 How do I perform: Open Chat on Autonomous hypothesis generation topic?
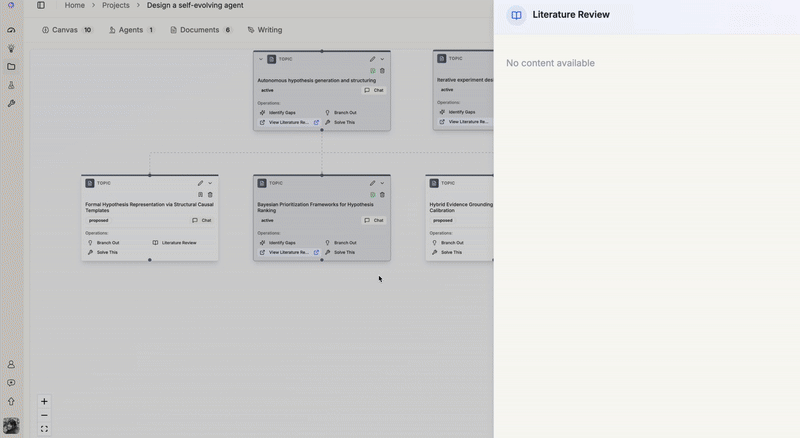click(x=374, y=90)
